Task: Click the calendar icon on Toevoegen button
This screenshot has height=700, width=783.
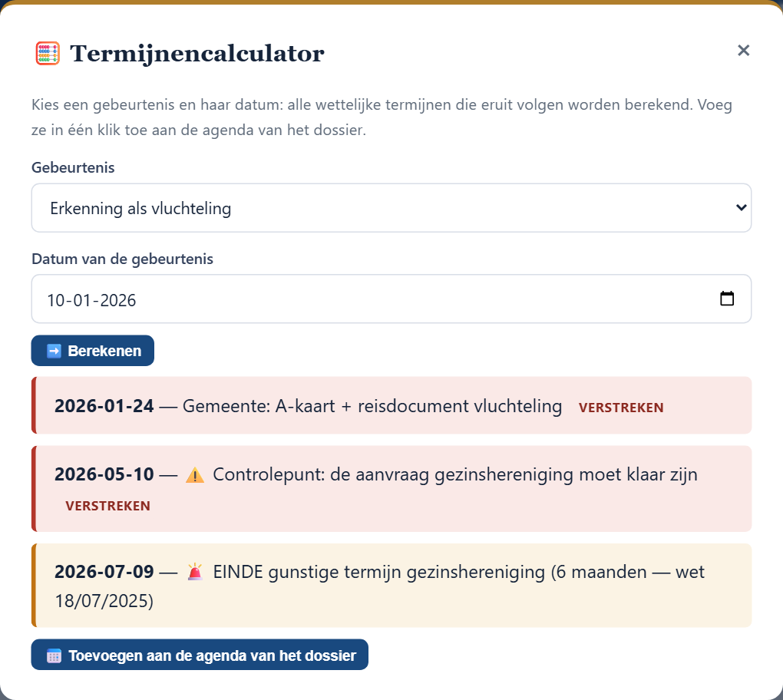Action: pyautogui.click(x=54, y=655)
